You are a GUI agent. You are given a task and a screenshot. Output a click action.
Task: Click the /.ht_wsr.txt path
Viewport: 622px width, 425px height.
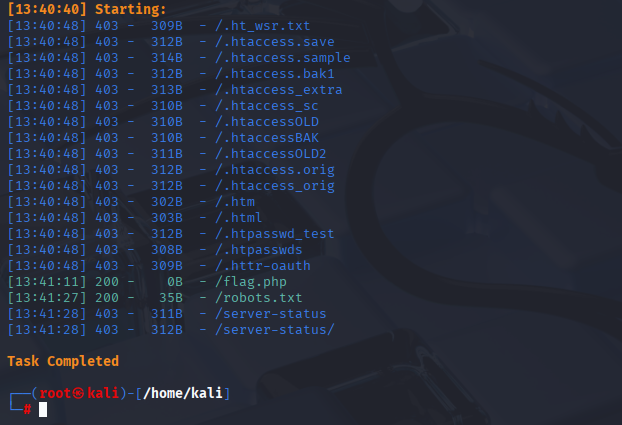pyautogui.click(x=262, y=26)
